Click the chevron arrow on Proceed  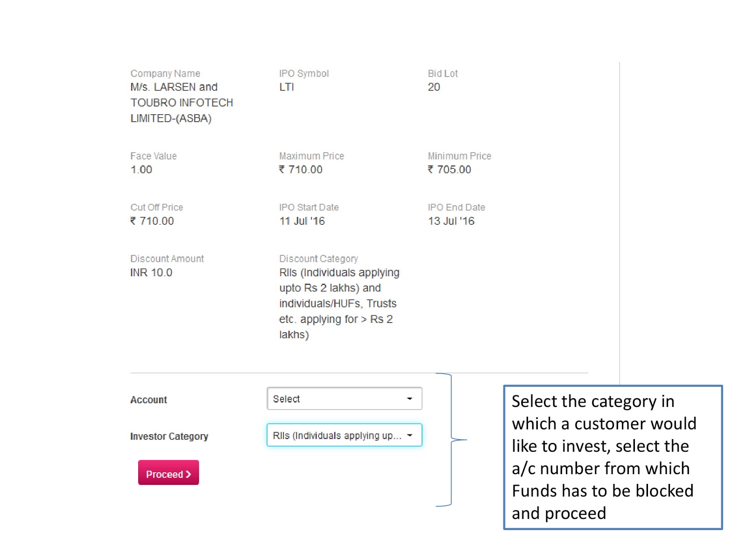click(189, 474)
